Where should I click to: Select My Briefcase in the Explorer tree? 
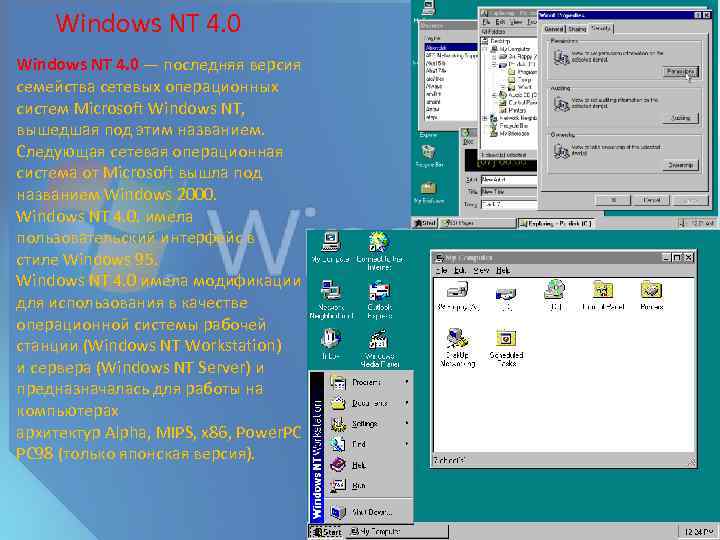(x=510, y=133)
